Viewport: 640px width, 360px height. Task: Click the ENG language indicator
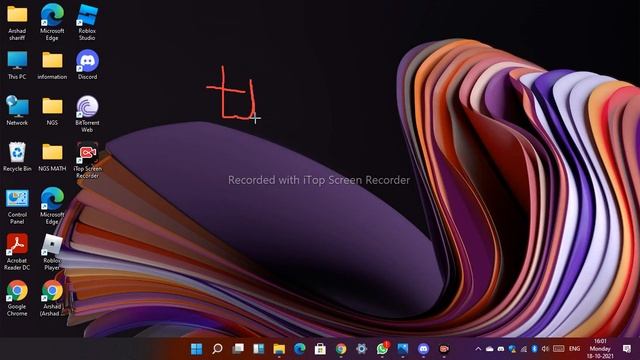pos(574,349)
